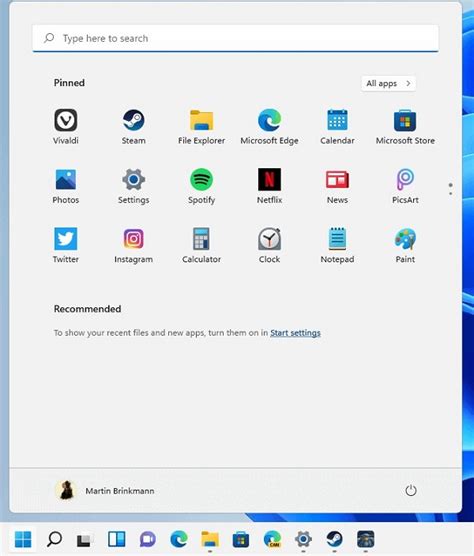This screenshot has height=556, width=474.
Task: Open Martin Brinkmann account menu
Action: pos(105,491)
